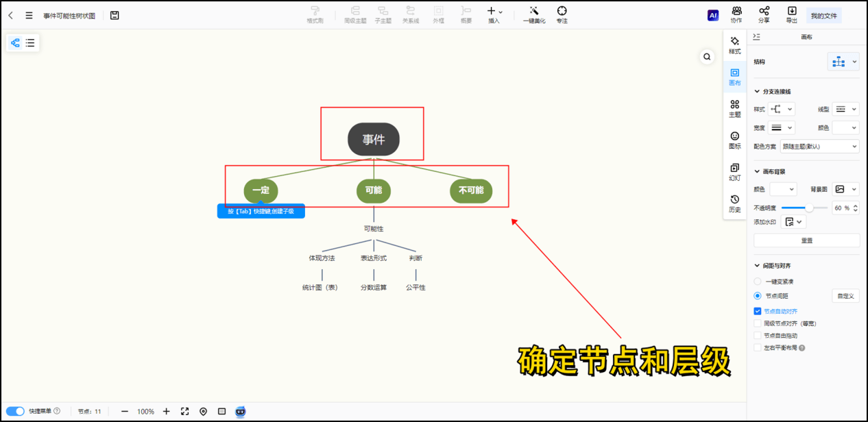This screenshot has width=868, height=422.
Task: Activate 专注 focus mode icon
Action: 562,11
